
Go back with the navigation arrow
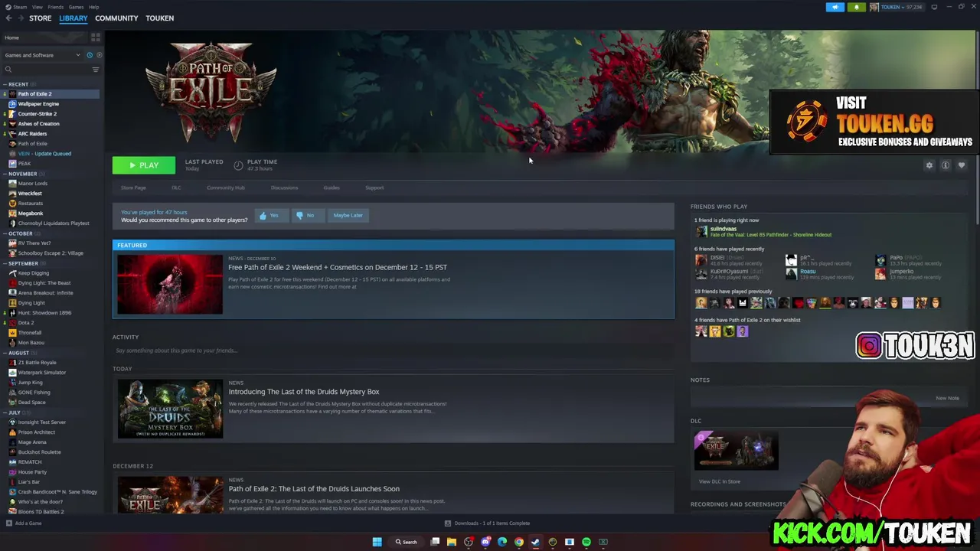point(8,18)
